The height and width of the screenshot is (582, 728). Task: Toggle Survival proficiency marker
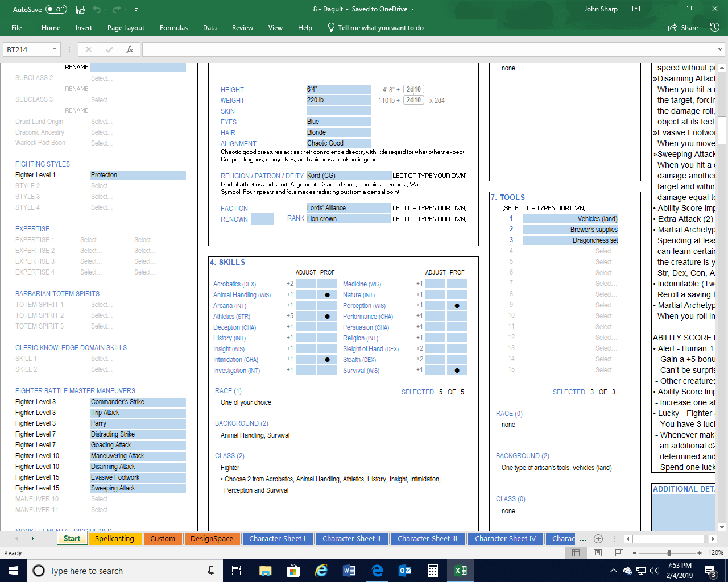tap(457, 371)
